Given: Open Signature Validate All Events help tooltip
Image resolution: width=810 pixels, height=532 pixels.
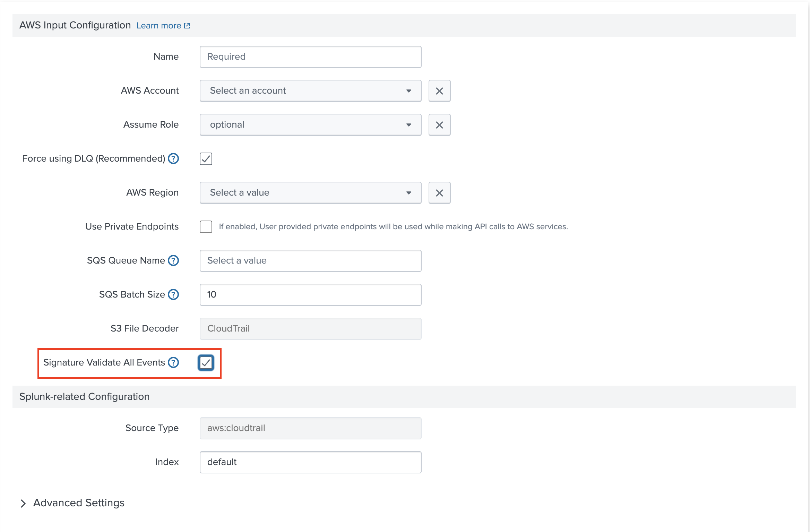Looking at the screenshot, I should (173, 363).
